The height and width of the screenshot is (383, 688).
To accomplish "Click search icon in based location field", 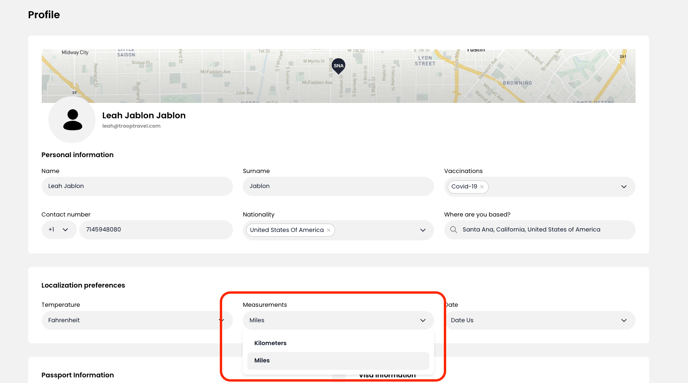I will 454,230.
